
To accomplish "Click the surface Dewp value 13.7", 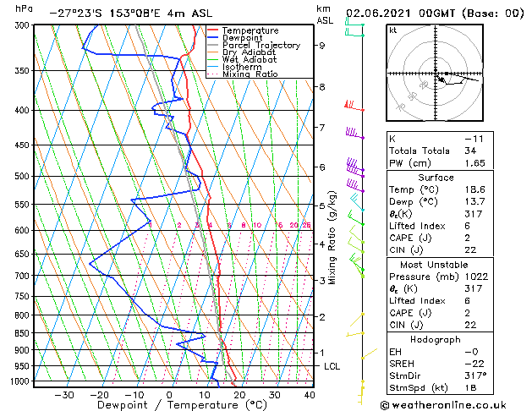I will pyautogui.click(x=475, y=202).
